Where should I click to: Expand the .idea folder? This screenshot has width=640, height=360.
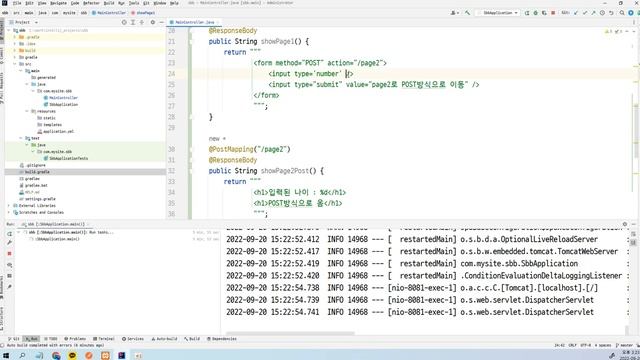coord(15,44)
